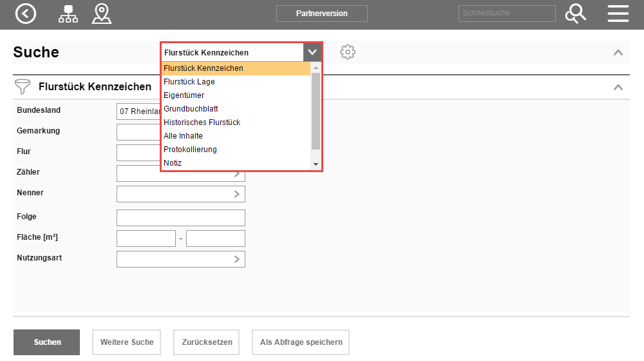Click the Zurücksetzen button
Viewport: 644px width, 361px height.
pos(207,342)
